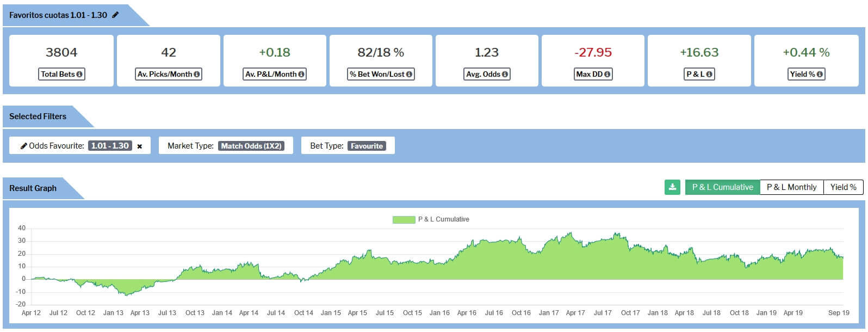Click info icon on Yield % stat label
This screenshot has width=868, height=332.
point(820,75)
